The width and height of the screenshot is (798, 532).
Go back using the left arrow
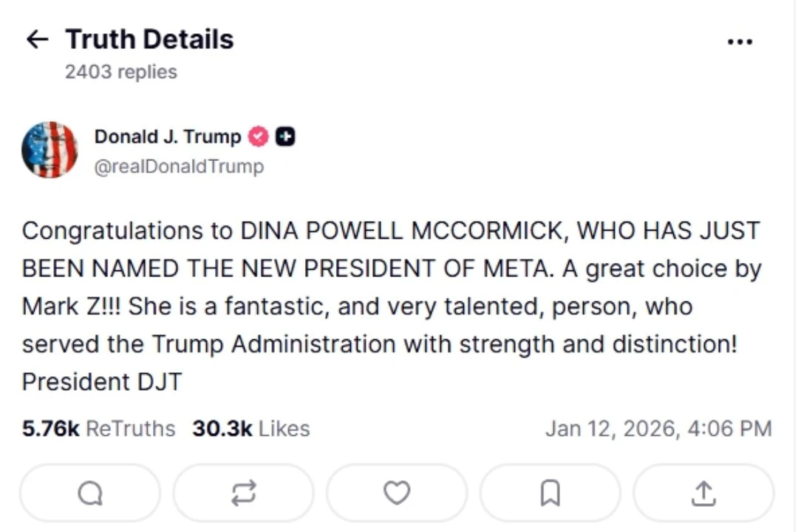click(x=37, y=39)
